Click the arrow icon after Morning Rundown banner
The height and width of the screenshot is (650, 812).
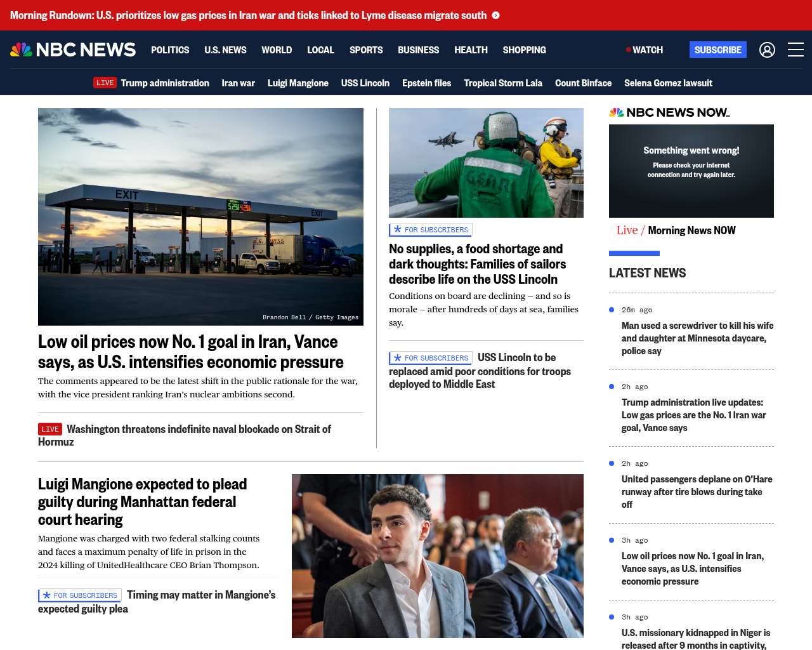tap(496, 15)
